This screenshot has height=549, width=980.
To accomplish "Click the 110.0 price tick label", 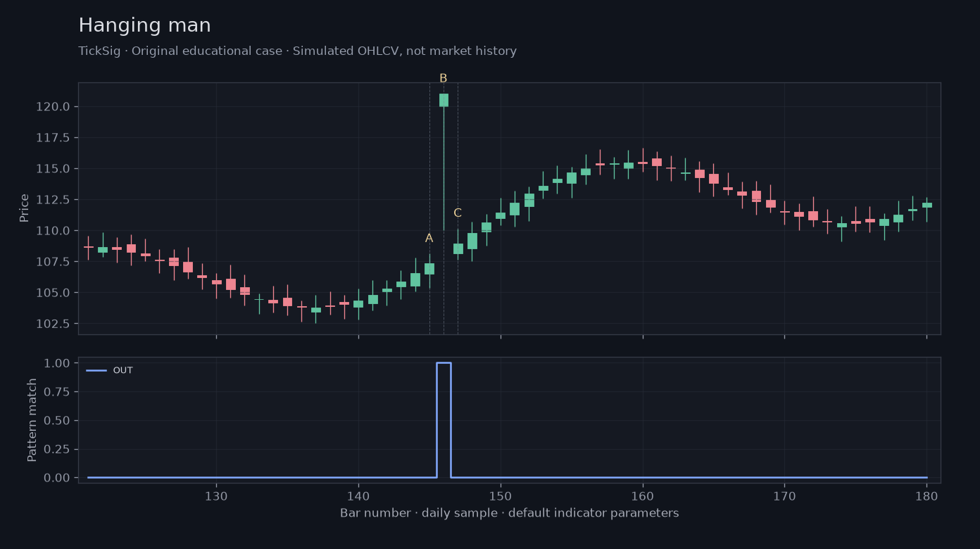I will coord(53,231).
